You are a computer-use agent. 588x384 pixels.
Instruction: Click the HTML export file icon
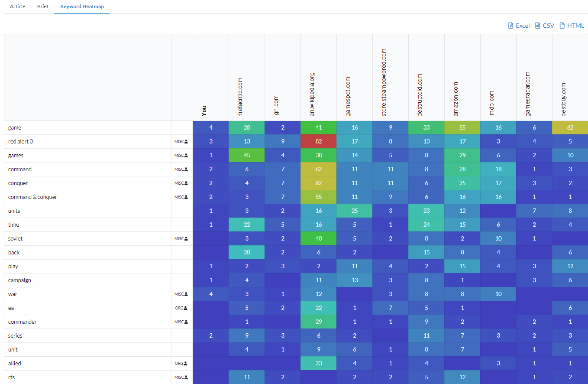coord(562,26)
